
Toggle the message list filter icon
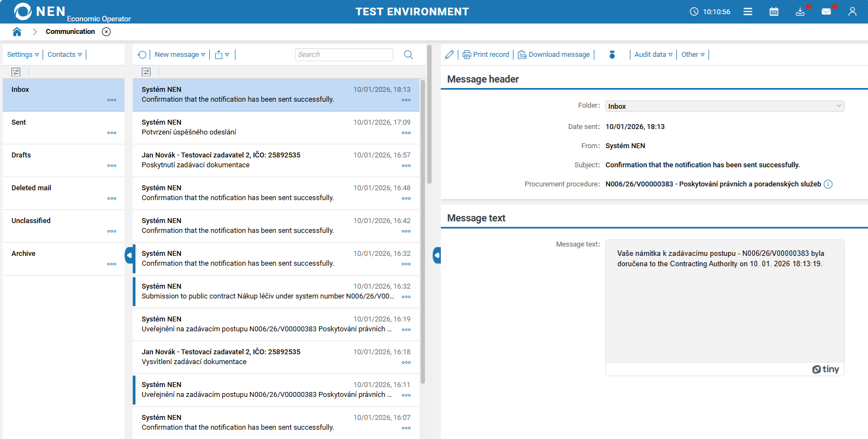click(x=146, y=72)
